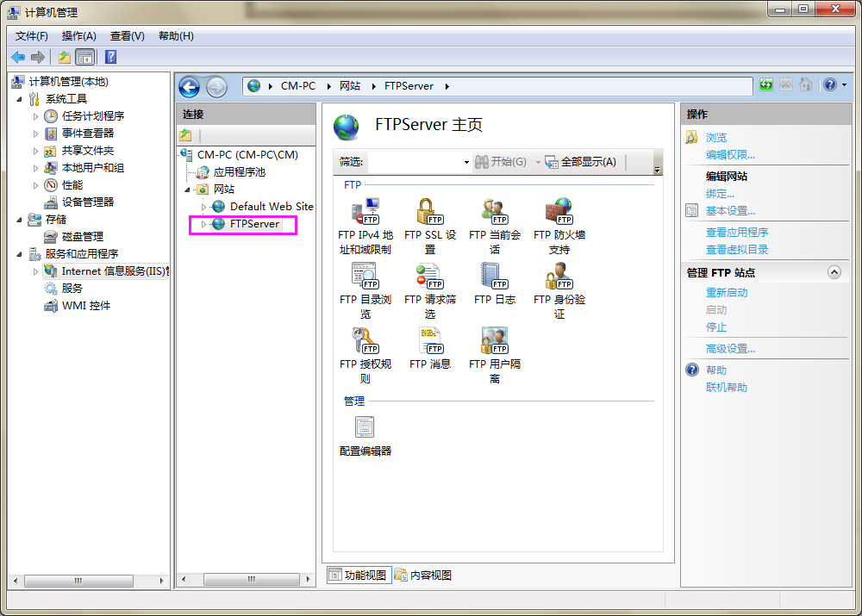Open FTP 防火墙支持 settings
Viewport: 862px width, 616px height.
(x=559, y=215)
